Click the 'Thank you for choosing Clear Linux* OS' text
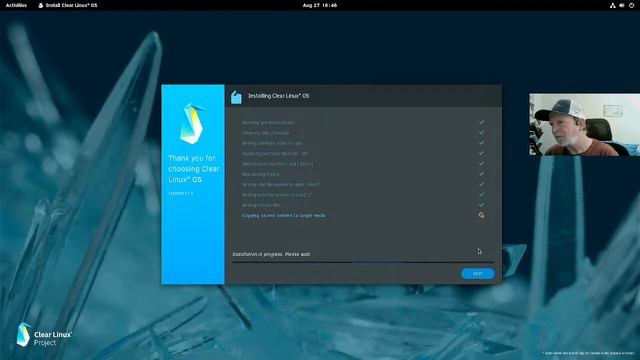Viewport: 640px width, 360px height. pos(193,169)
